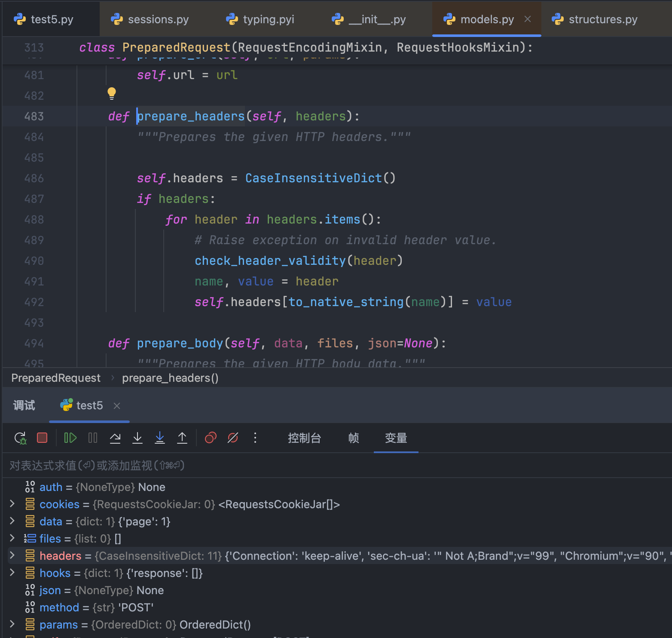Open more debug options menu

(x=255, y=438)
